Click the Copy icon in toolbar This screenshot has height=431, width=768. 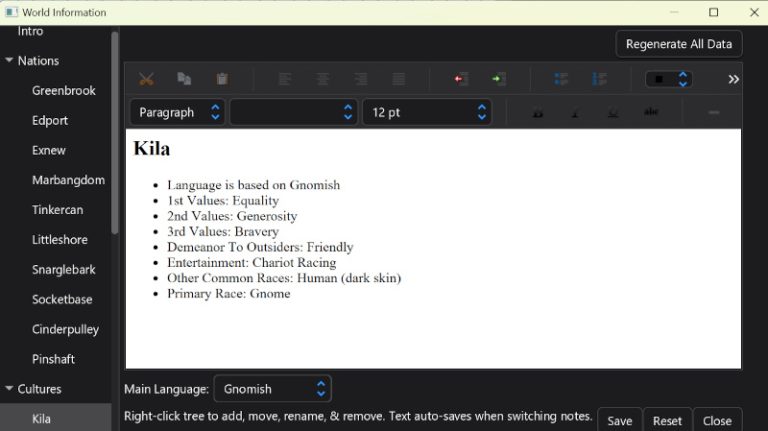[184, 79]
